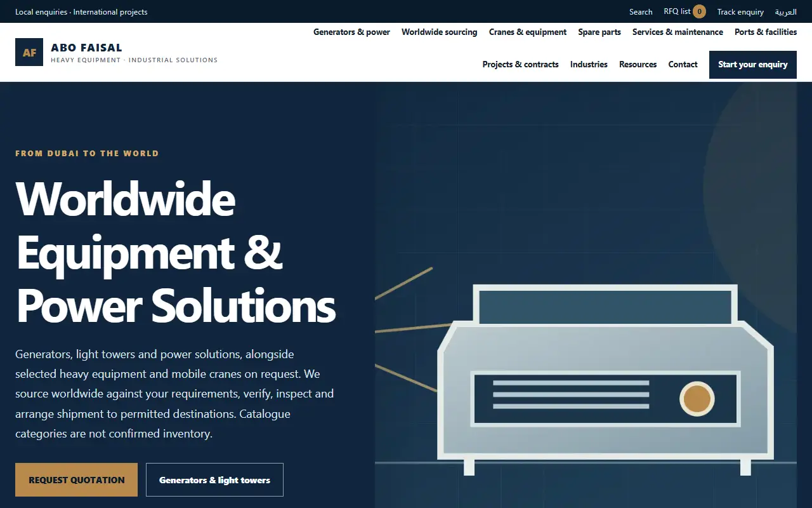Click the ABO FAISAL brand name
The height and width of the screenshot is (508, 812).
86,48
